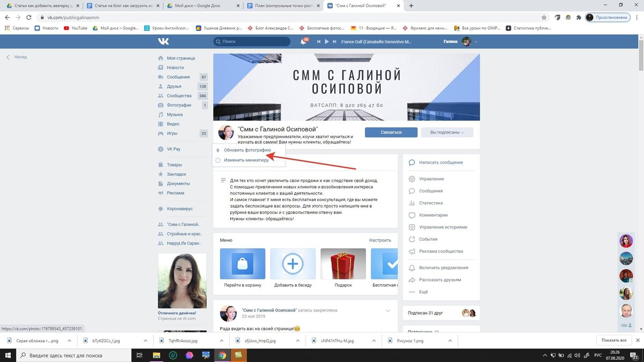Click the Подписан 31 друг block
Screen dimensions: 644x362
[x=441, y=313]
